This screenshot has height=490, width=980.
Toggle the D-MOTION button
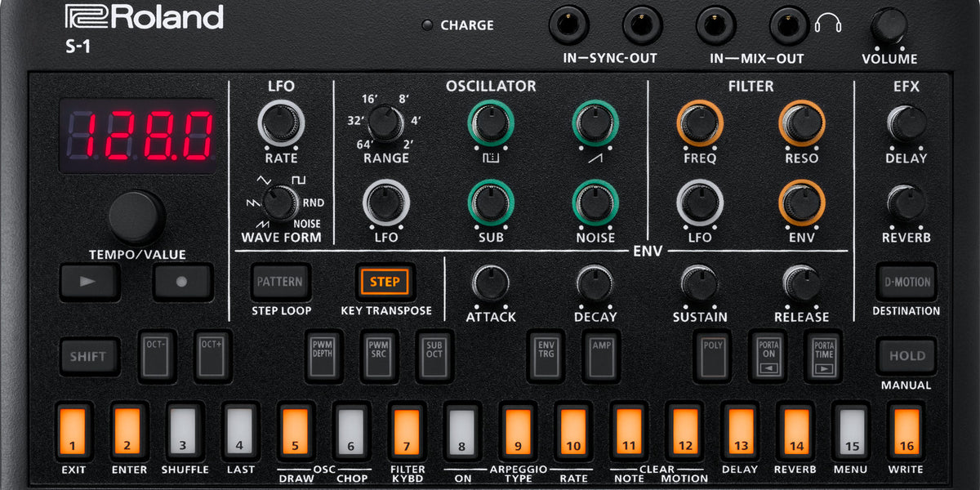click(x=906, y=282)
